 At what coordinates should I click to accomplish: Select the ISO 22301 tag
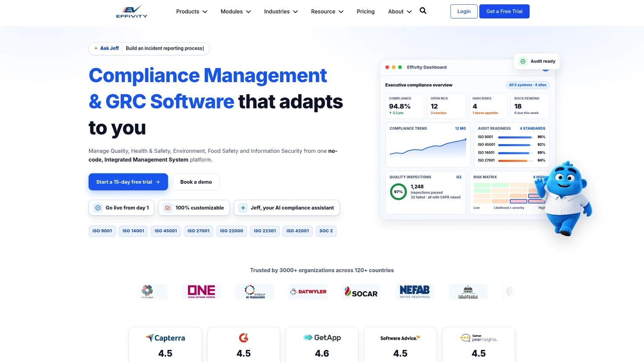265,231
